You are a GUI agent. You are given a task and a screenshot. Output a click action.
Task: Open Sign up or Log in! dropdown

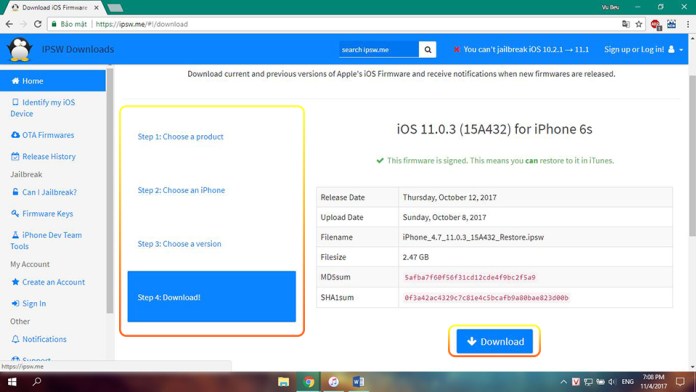[643, 49]
